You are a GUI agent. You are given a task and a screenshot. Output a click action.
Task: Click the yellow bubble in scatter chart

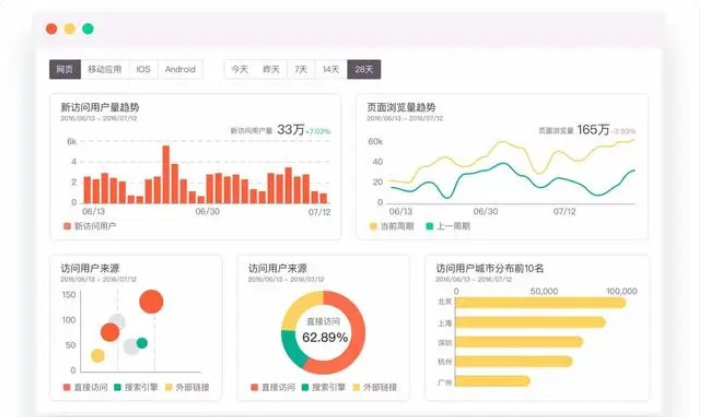click(x=98, y=356)
